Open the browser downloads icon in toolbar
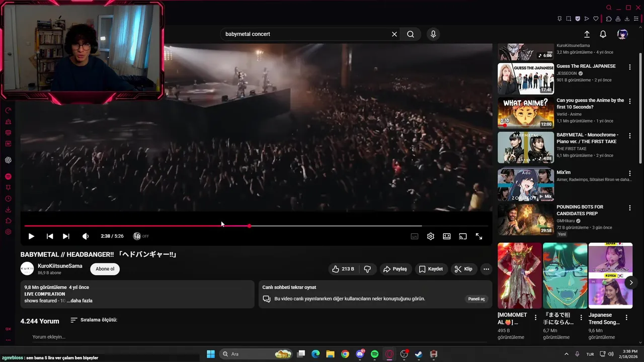This screenshot has height=362, width=644. point(627,19)
